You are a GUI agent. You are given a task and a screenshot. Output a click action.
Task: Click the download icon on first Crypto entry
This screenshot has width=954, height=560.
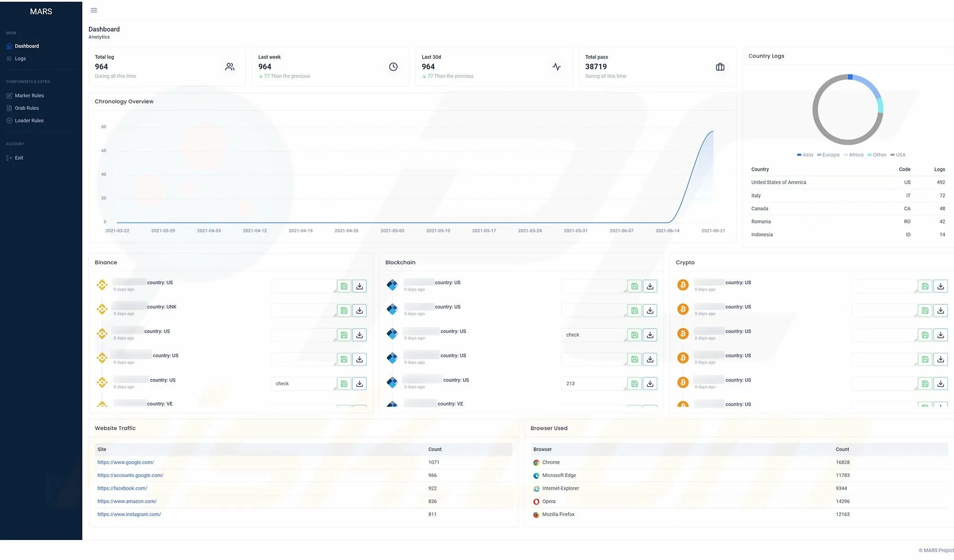[x=941, y=285]
